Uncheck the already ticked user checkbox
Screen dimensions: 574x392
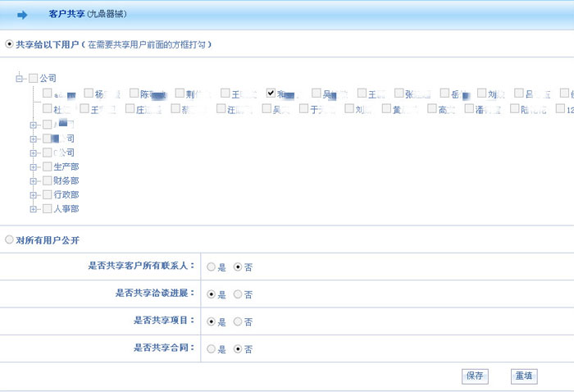(x=271, y=93)
